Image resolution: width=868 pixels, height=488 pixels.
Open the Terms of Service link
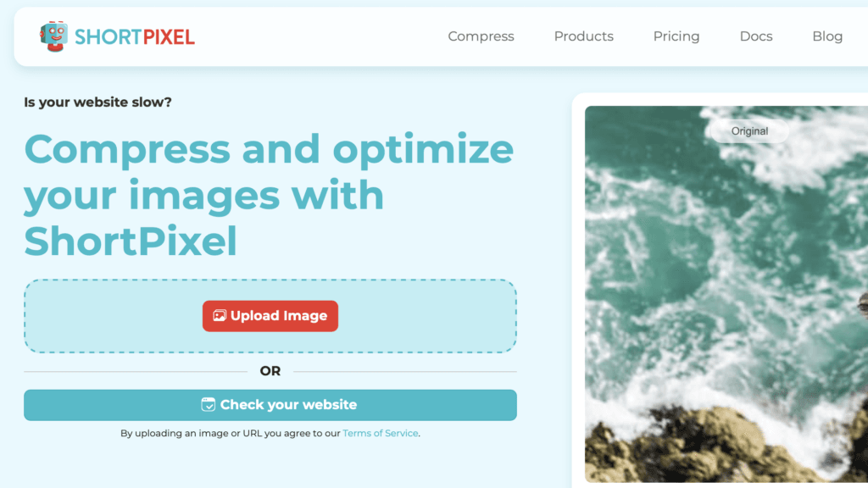click(x=381, y=433)
